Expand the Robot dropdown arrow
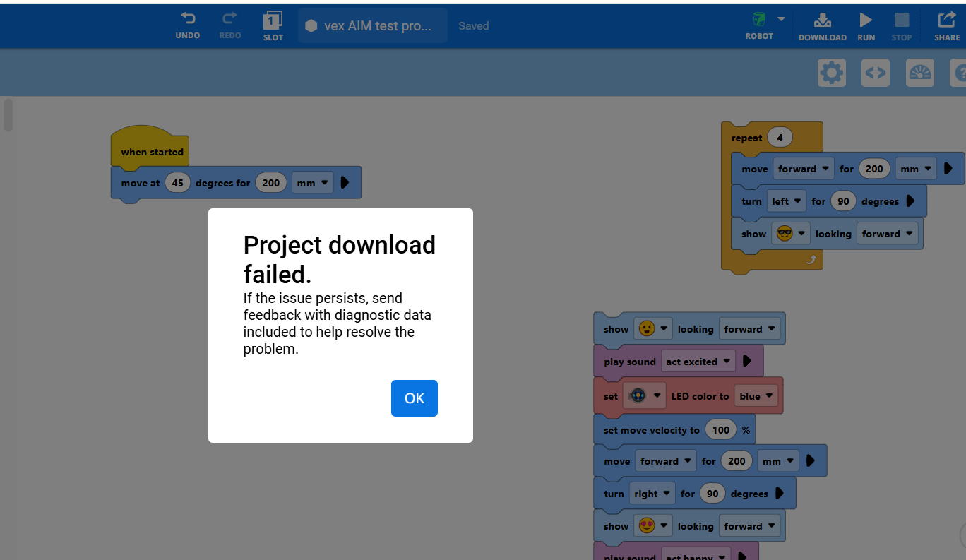This screenshot has width=966, height=560. click(781, 19)
